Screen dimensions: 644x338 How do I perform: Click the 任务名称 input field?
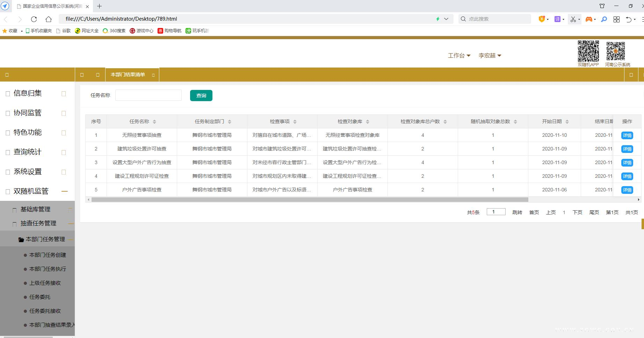(x=149, y=95)
